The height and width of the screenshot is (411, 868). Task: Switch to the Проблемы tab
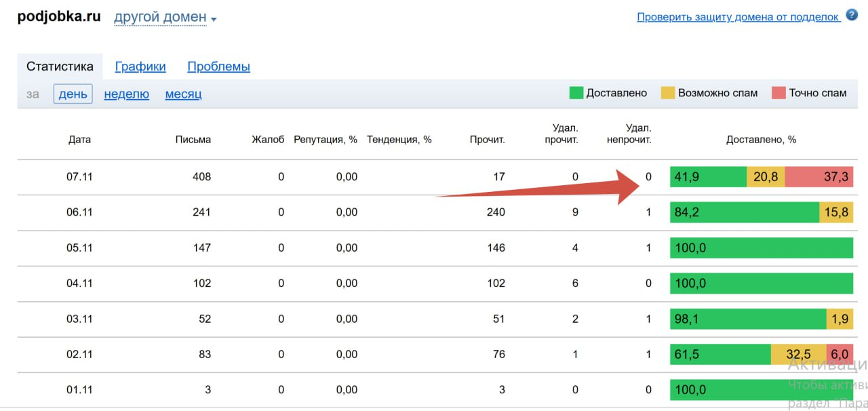pos(218,66)
